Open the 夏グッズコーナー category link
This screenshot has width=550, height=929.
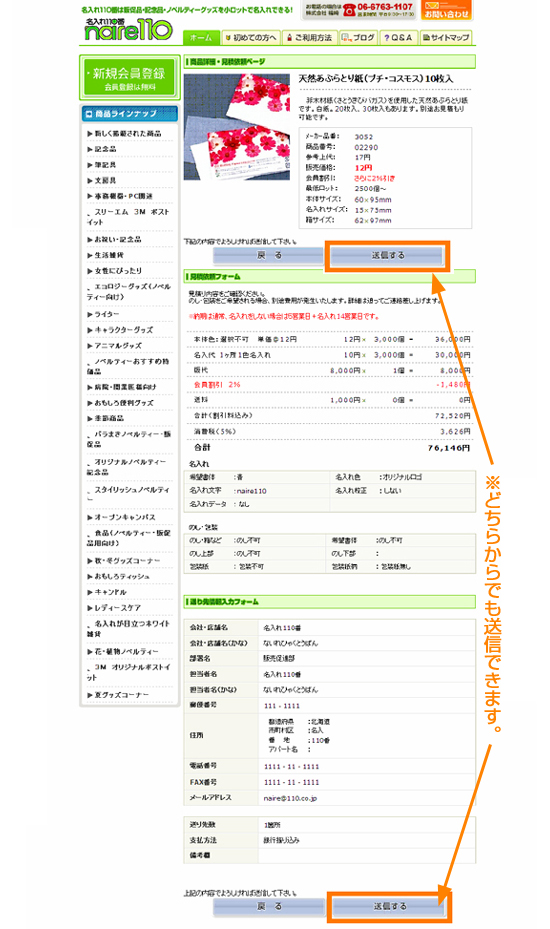coord(119,694)
